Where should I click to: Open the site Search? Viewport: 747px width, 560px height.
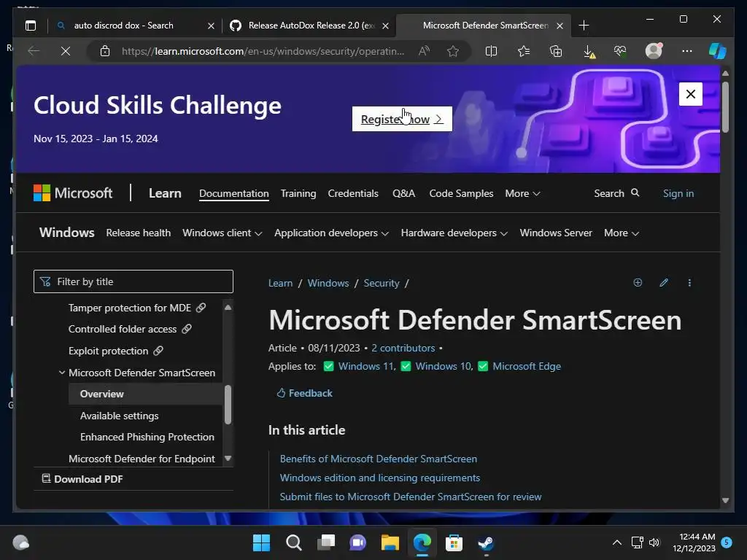click(x=616, y=193)
